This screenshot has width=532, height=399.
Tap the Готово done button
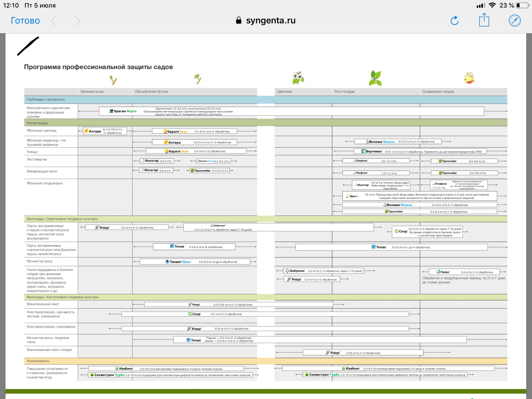pyautogui.click(x=25, y=21)
